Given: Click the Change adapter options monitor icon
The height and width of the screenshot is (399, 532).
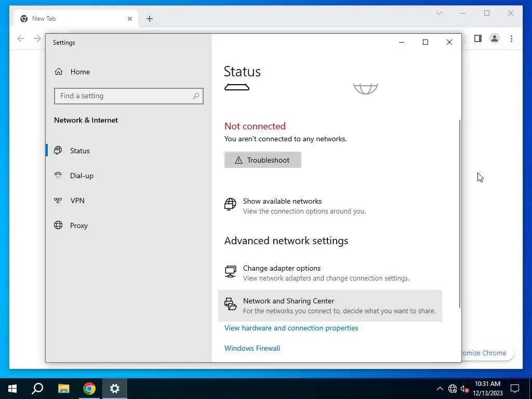Looking at the screenshot, I should click(230, 271).
